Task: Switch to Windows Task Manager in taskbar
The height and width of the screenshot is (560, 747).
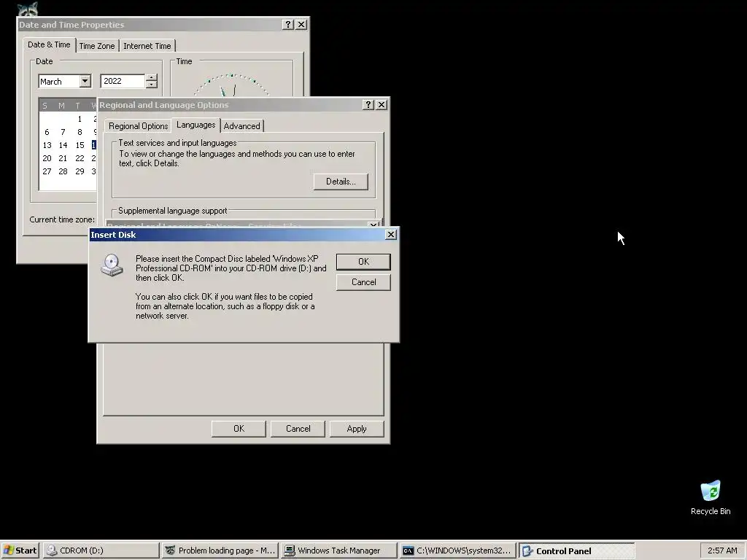Action: click(x=338, y=551)
